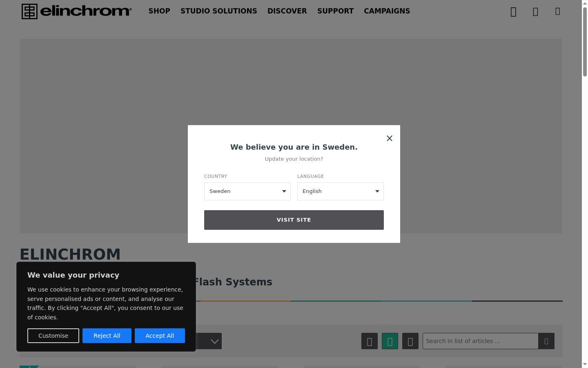
Task: Click the article search input field
Action: 480,341
